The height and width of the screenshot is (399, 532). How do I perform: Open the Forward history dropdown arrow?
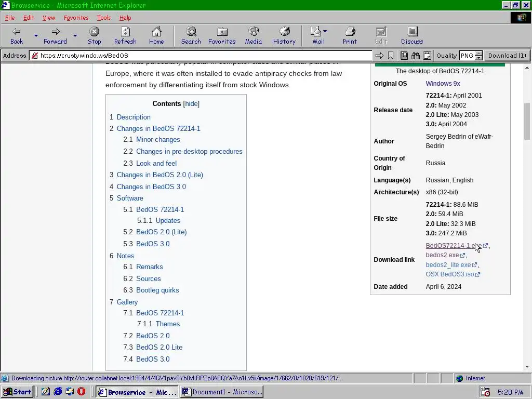pos(75,36)
